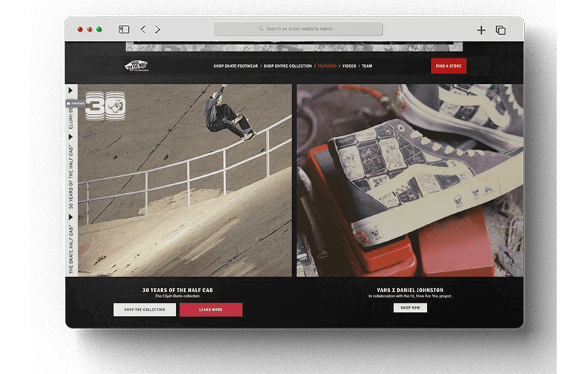Go back with the browser back arrow
This screenshot has width=588, height=374.
click(x=143, y=29)
